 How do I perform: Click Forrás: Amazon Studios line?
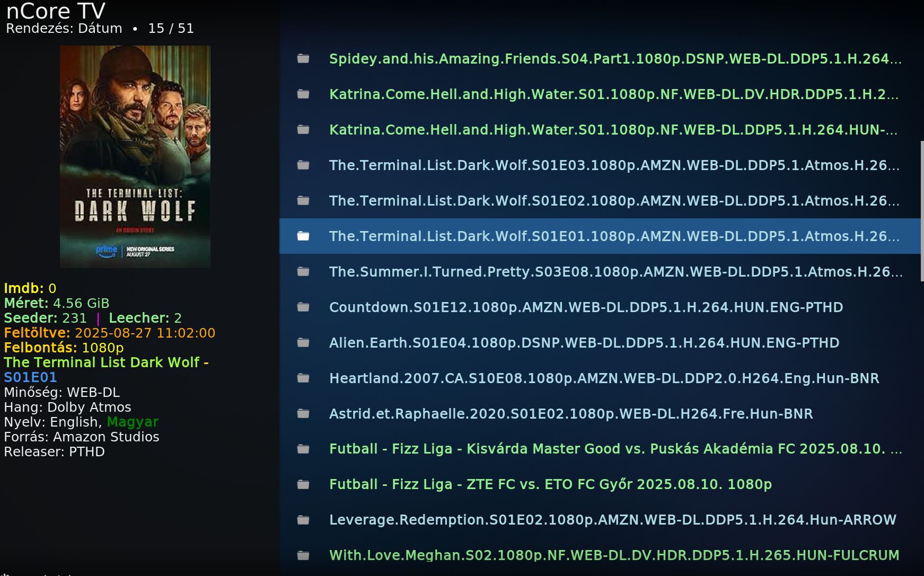click(82, 437)
